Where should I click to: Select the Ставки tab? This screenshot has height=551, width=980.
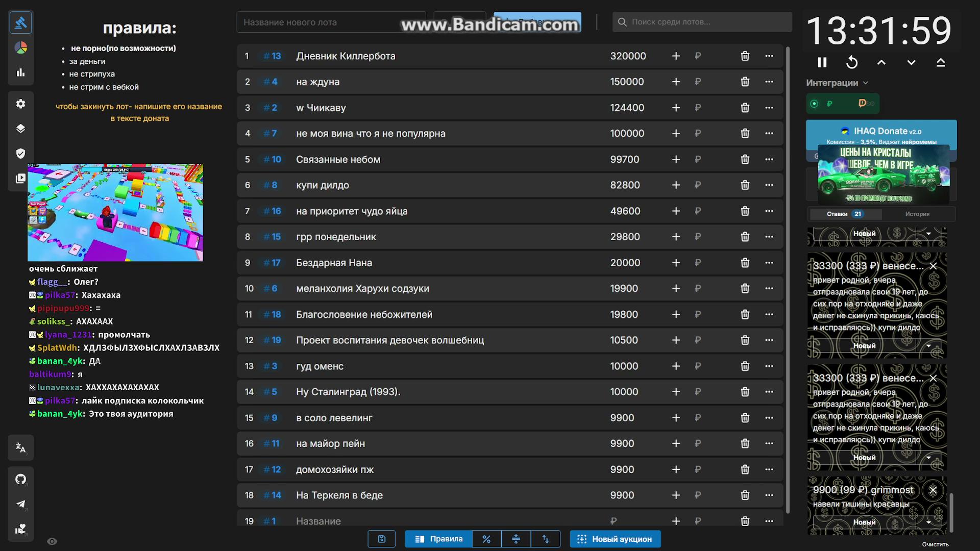(845, 214)
